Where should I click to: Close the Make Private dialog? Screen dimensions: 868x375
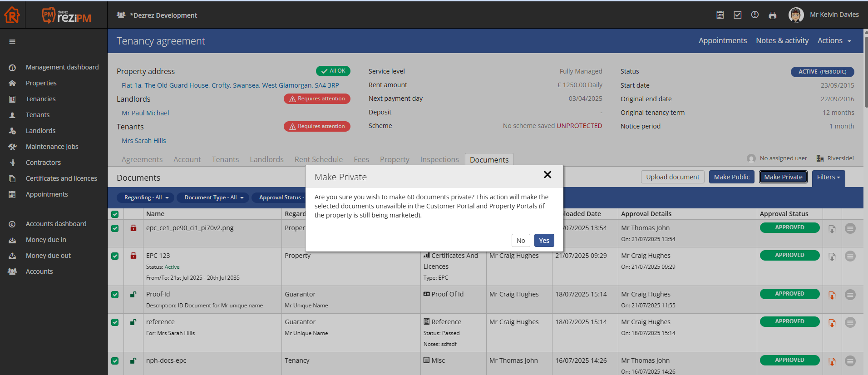(x=547, y=175)
